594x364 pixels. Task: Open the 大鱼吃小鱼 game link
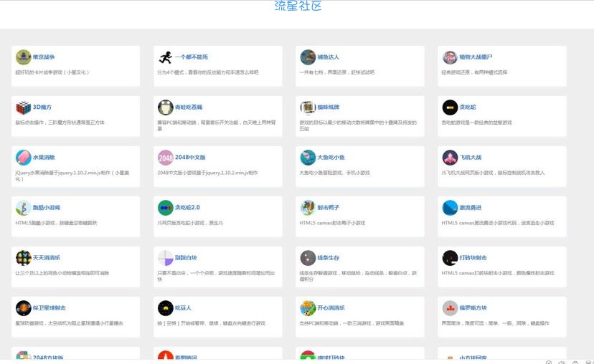point(331,158)
